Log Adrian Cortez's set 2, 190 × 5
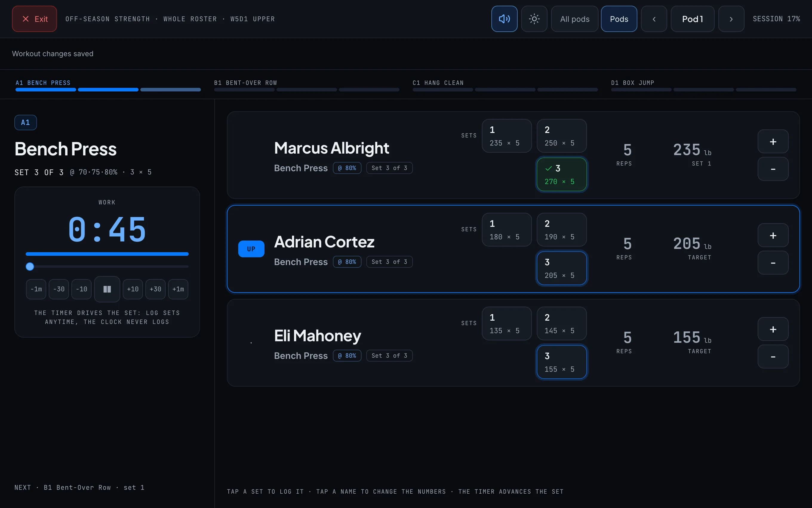 tap(562, 229)
